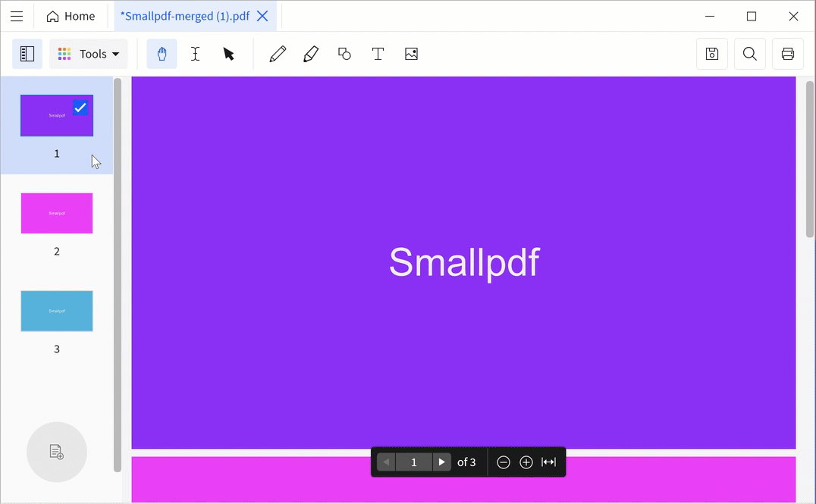Click the "Smallpdf" text on the page
The image size is (816, 504).
coord(464,263)
